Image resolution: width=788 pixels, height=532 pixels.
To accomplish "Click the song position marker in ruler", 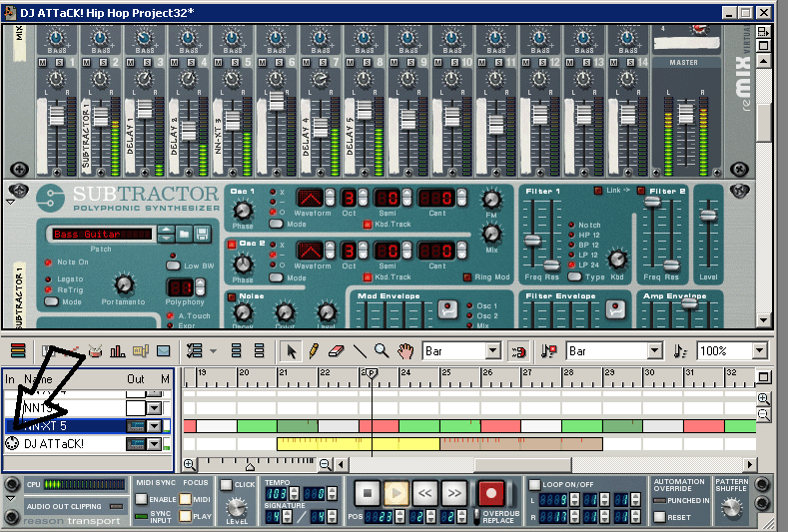I will (372, 373).
